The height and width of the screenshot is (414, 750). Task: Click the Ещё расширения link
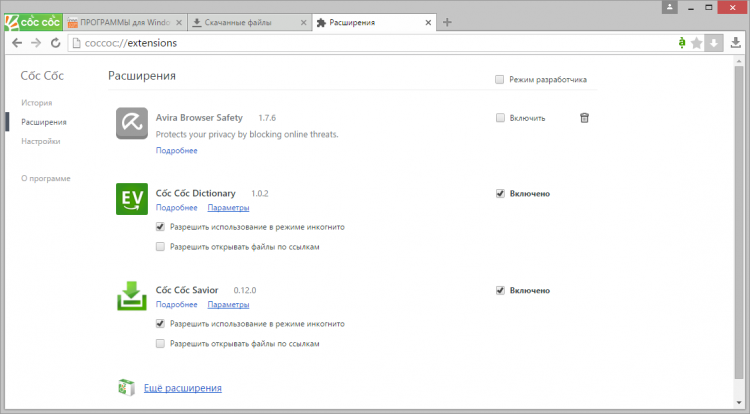coord(181,387)
